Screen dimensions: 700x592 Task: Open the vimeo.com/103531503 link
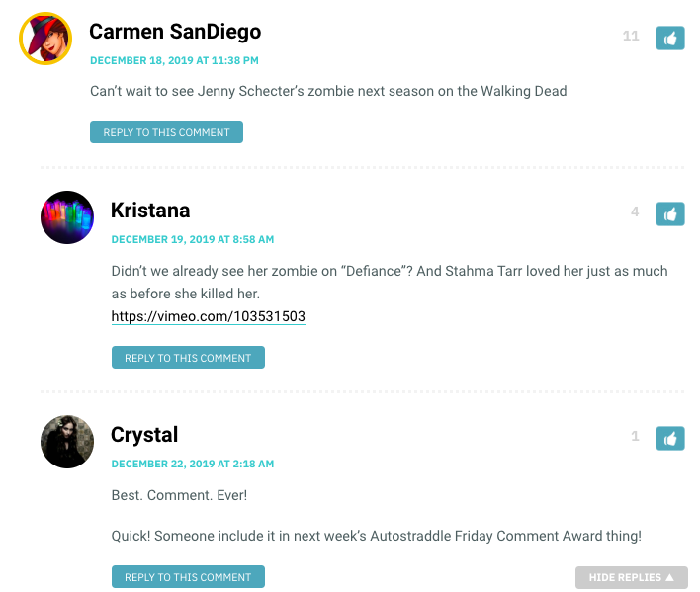pos(208,316)
